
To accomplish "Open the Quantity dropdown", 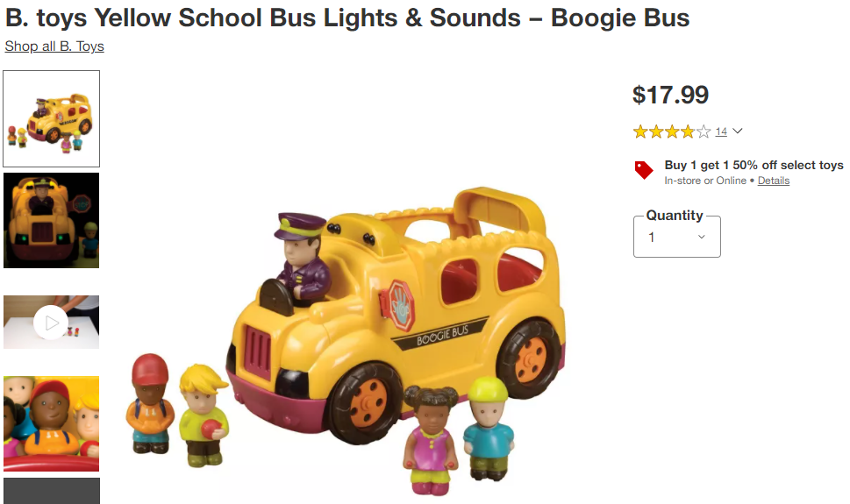I will (677, 237).
